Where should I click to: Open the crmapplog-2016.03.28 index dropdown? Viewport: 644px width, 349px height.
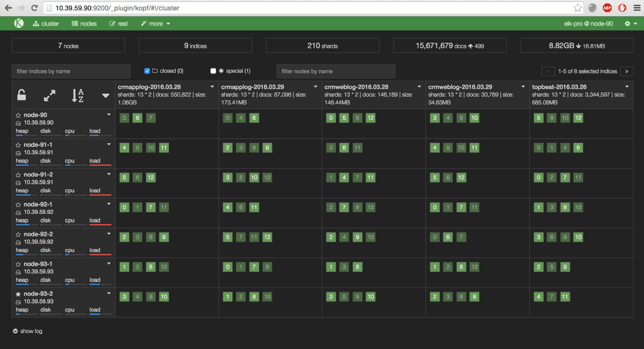[212, 87]
